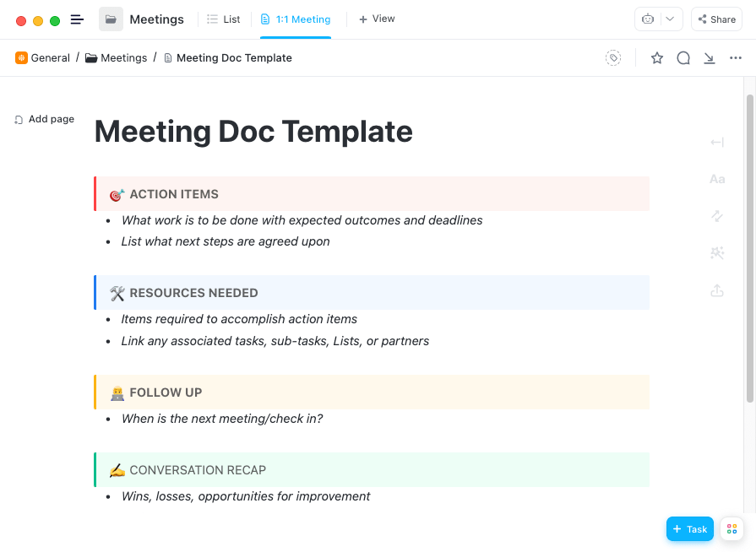Open comments via the speech bubble icon
The height and width of the screenshot is (552, 756).
coord(683,58)
